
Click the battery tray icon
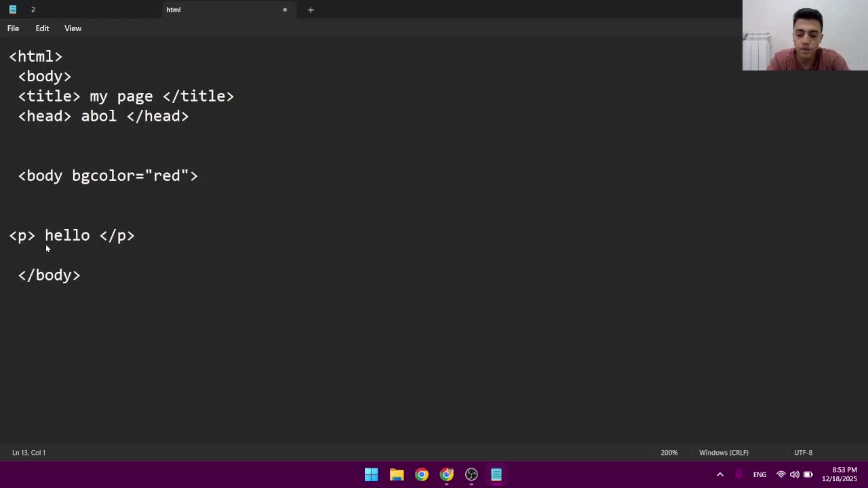[x=808, y=474]
